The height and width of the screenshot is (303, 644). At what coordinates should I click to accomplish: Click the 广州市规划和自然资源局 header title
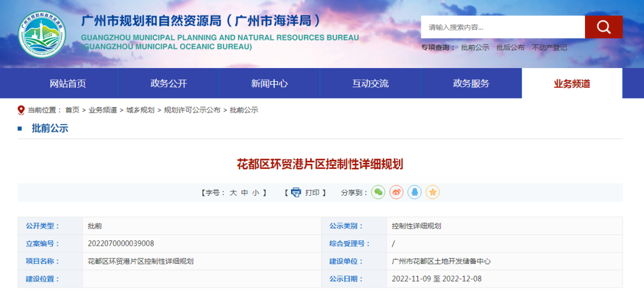click(x=201, y=21)
